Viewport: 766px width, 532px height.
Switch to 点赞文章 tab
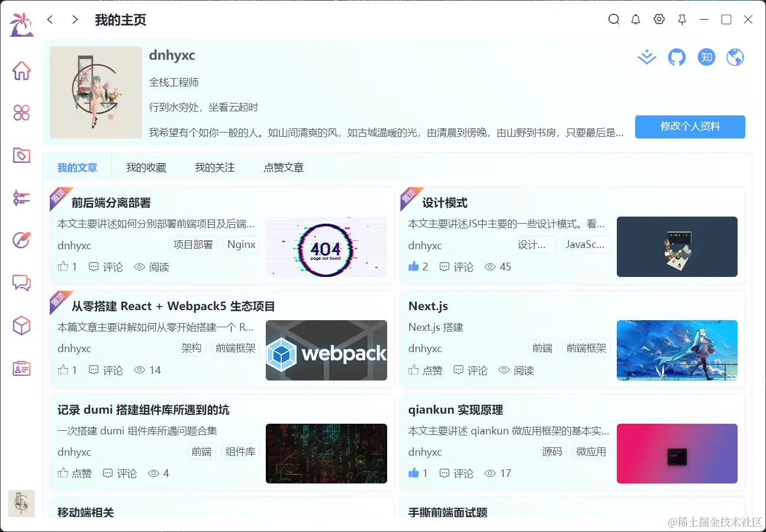pos(284,168)
